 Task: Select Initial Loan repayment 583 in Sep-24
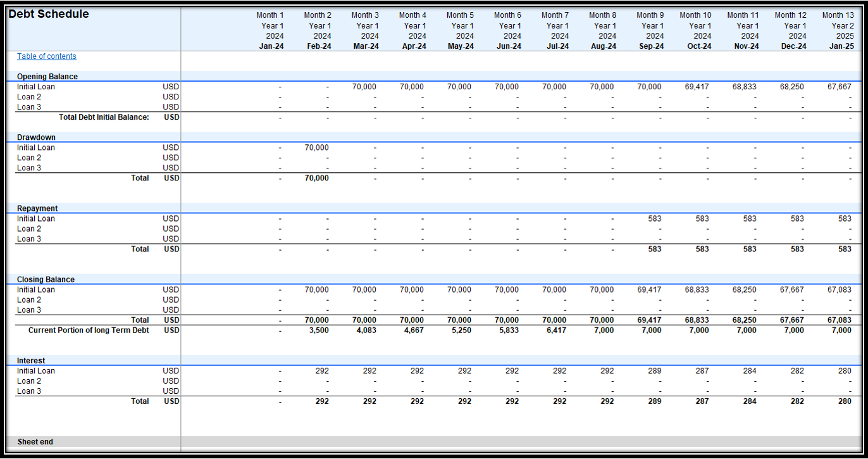[654, 218]
